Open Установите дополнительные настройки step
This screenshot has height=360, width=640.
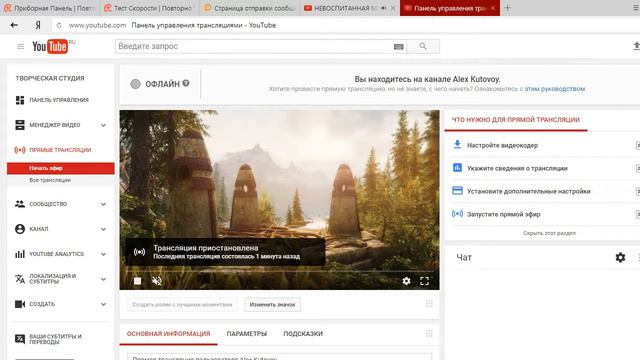(x=529, y=191)
